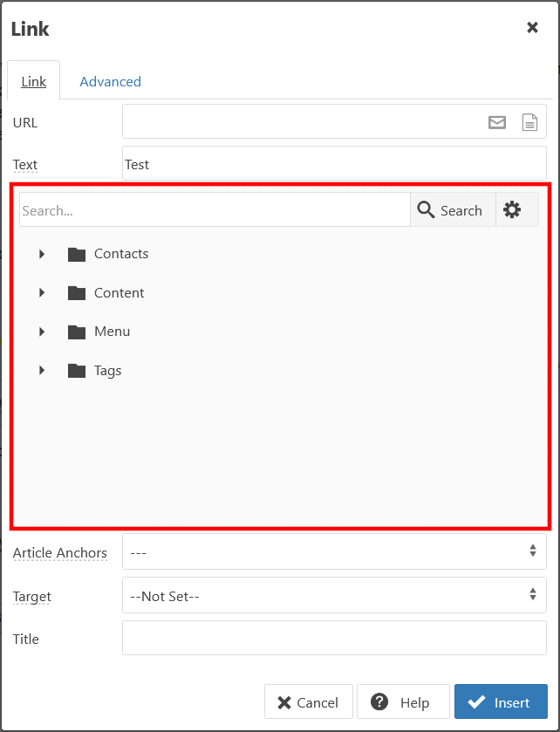Viewport: 560px width, 732px height.
Task: Click the email envelope icon in URL field
Action: [497, 122]
